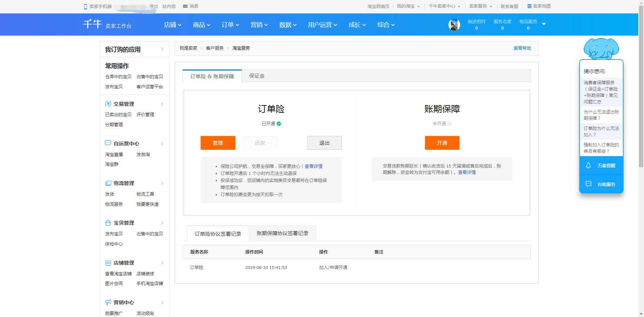
Task: Click the 宝贝管理 bag icon
Action: pos(108,223)
